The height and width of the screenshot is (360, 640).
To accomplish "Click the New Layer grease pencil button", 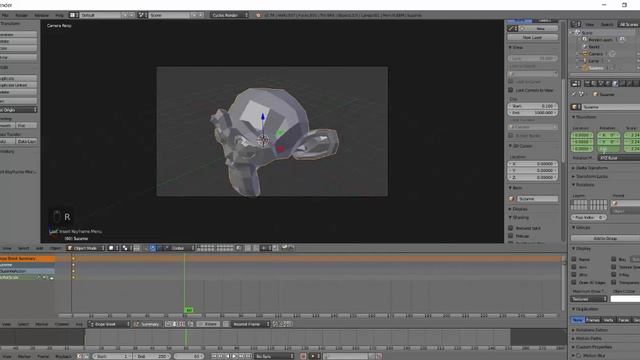I will pos(532,37).
